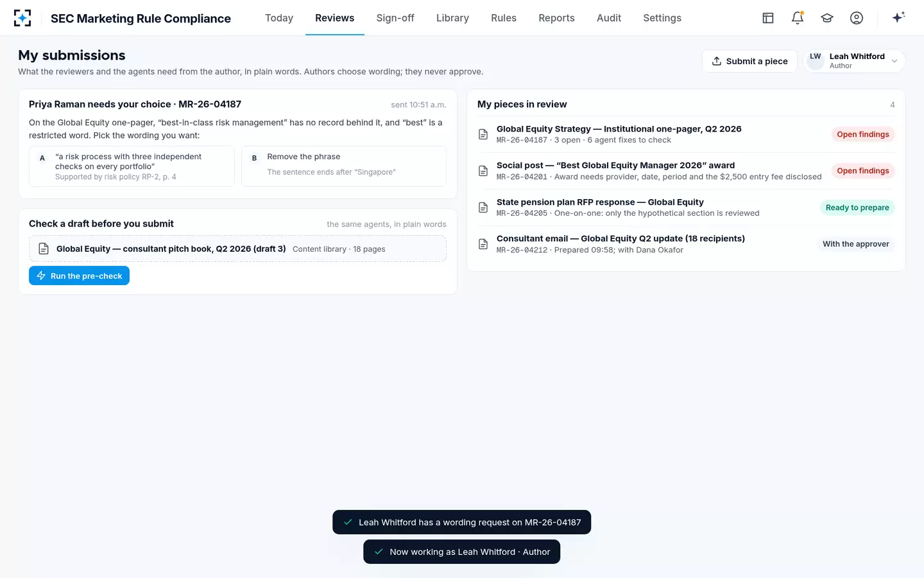Image resolution: width=924 pixels, height=578 pixels.
Task: Click the document icon for Consultant email piece
Action: (483, 244)
